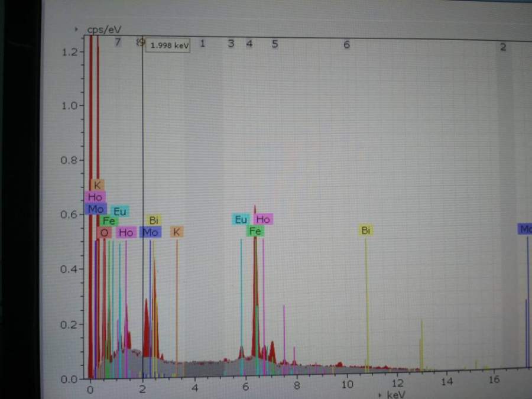Select the Ho label near the 6.7 keV line

tap(263, 219)
